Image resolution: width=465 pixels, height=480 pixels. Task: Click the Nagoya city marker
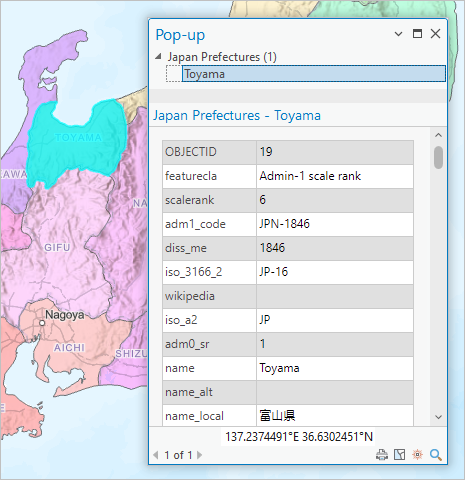[x=42, y=323]
